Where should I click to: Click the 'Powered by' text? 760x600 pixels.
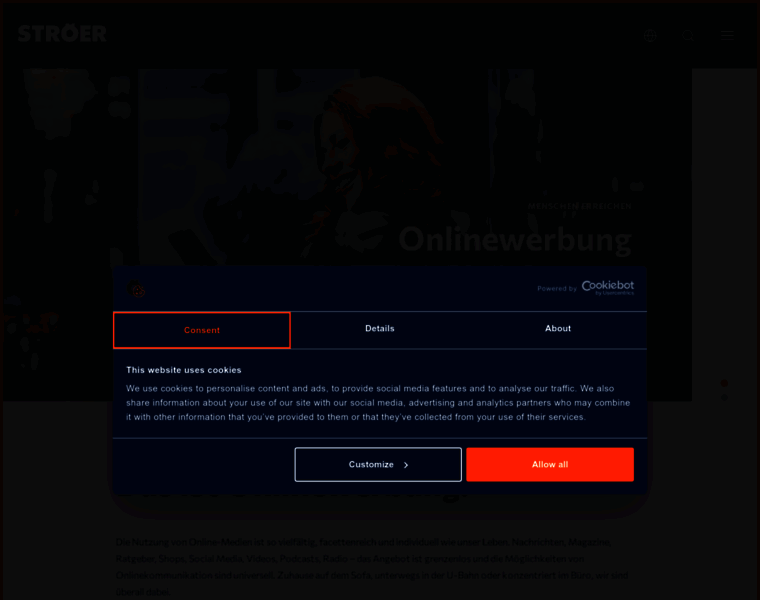557,288
